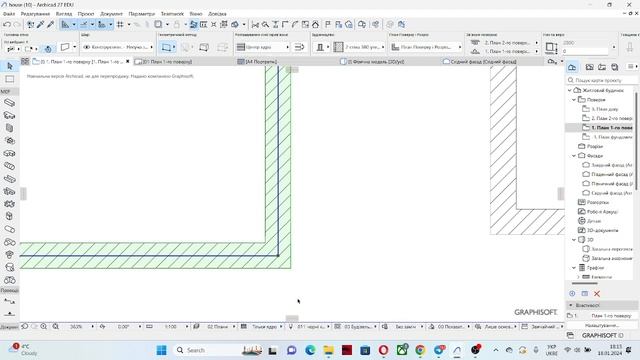Select the Marquee tool in the toolbox
The width and height of the screenshot is (640, 360).
(x=10, y=79)
